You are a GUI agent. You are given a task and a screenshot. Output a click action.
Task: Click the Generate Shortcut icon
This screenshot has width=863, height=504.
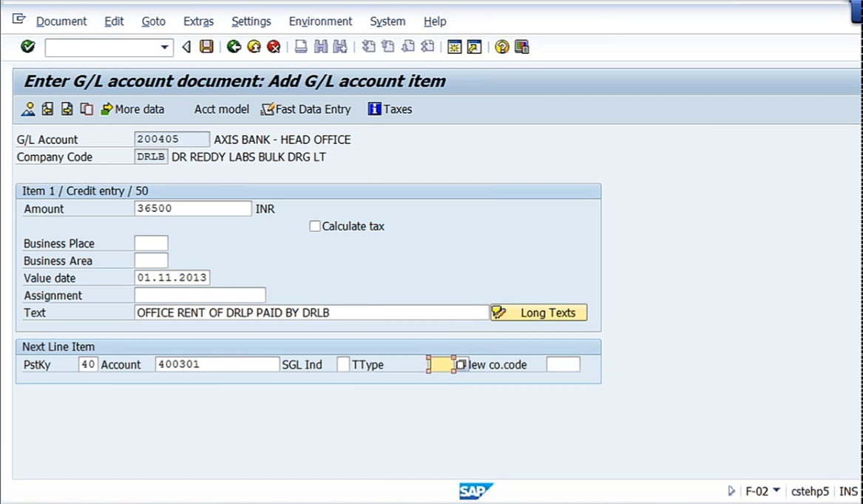[x=474, y=47]
